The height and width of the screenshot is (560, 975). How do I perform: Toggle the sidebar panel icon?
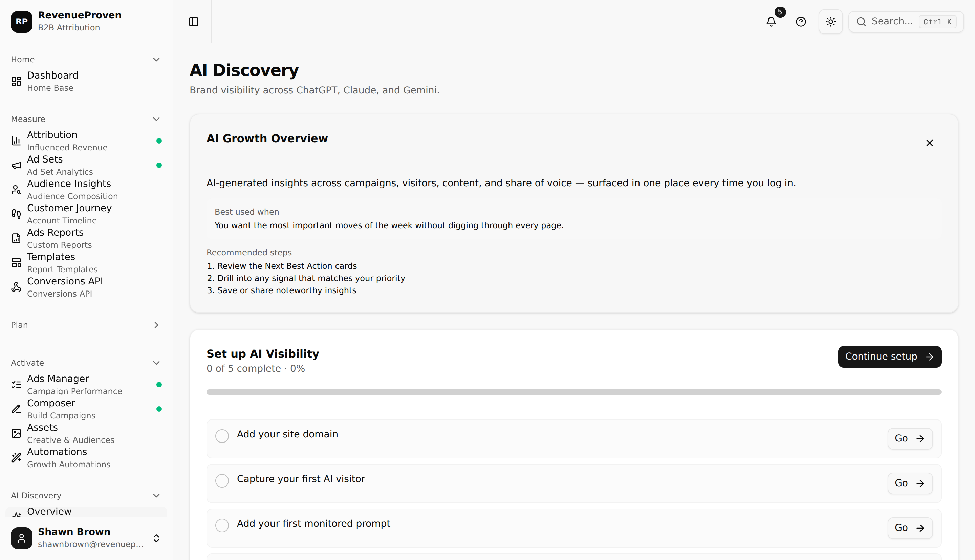194,22
